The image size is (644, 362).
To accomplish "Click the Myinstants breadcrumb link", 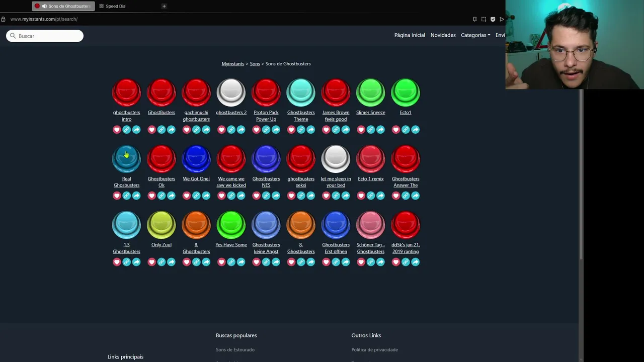I will click(x=233, y=64).
